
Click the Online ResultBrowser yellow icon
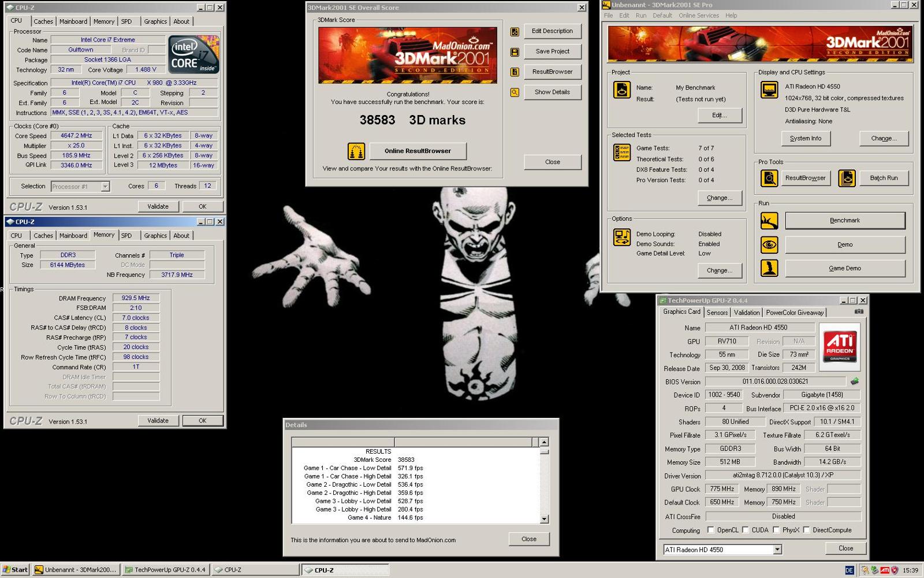pos(356,151)
